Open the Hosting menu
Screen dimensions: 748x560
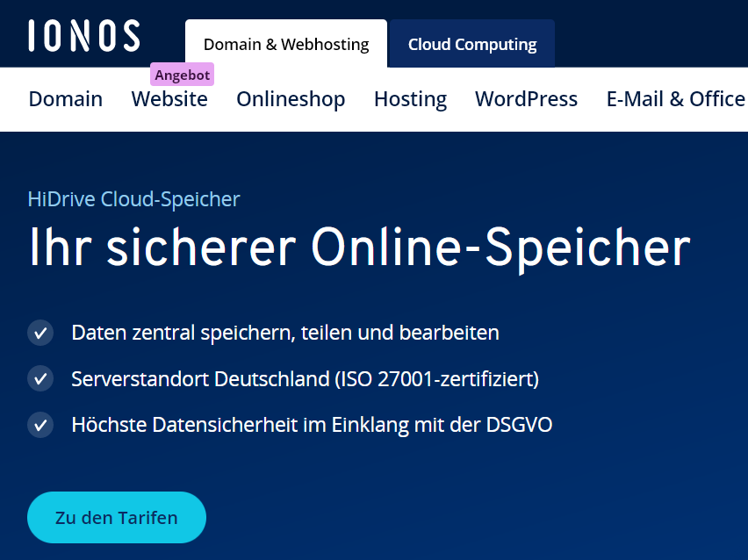pyautogui.click(x=411, y=99)
